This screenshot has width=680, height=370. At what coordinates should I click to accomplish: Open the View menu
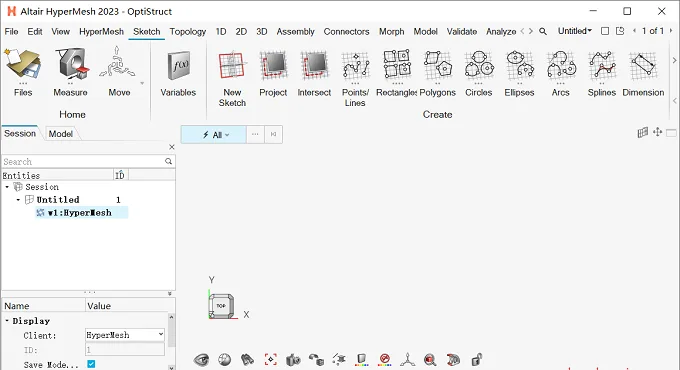coord(60,32)
